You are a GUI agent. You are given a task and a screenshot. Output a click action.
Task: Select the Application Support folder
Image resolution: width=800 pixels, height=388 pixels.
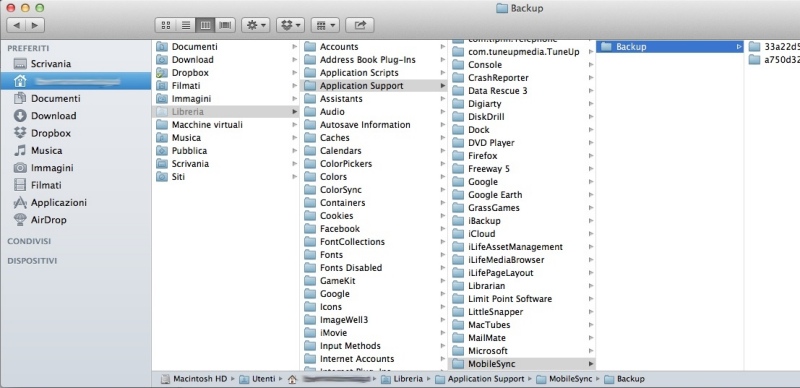pos(374,86)
